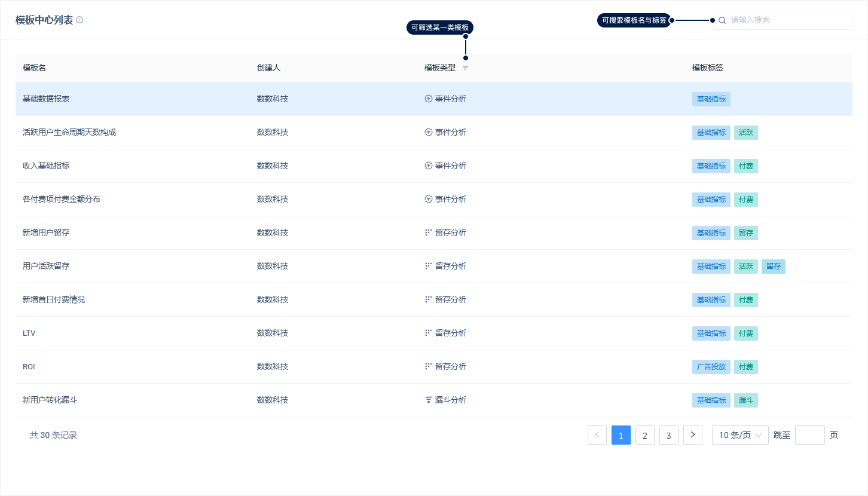Open the 活跃用户生命周期天数构成 template

(x=69, y=132)
